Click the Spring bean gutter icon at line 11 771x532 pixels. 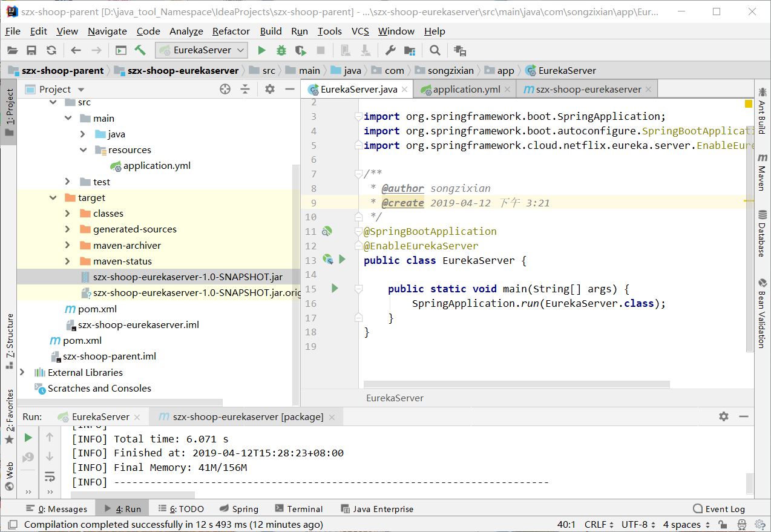pyautogui.click(x=327, y=231)
